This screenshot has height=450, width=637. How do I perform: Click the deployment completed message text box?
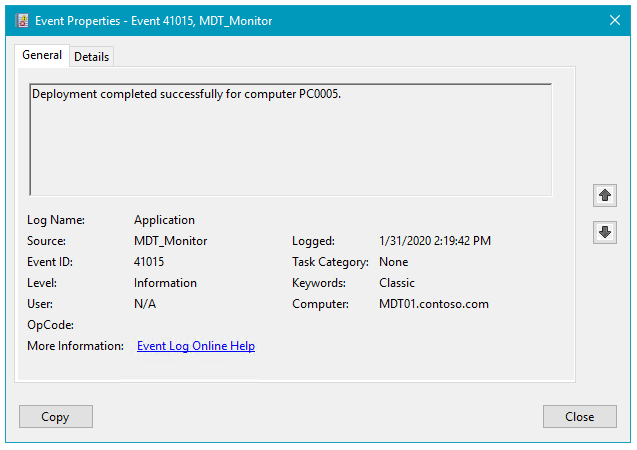290,139
